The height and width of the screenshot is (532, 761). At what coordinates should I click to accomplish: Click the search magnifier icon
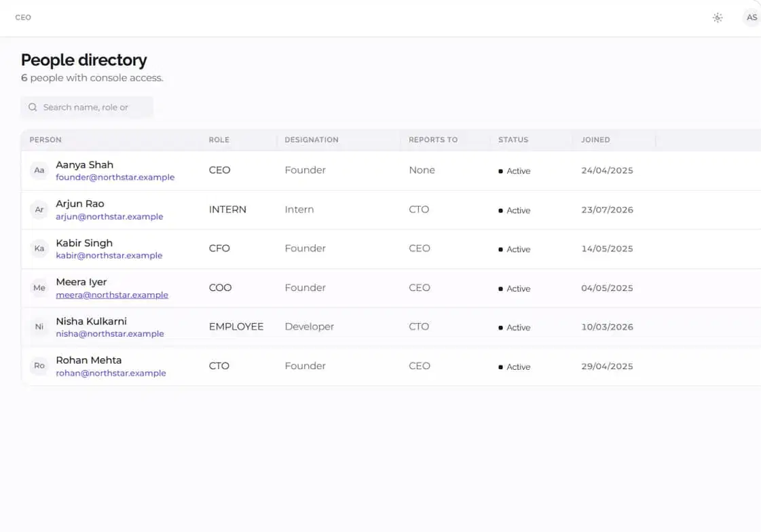click(33, 107)
